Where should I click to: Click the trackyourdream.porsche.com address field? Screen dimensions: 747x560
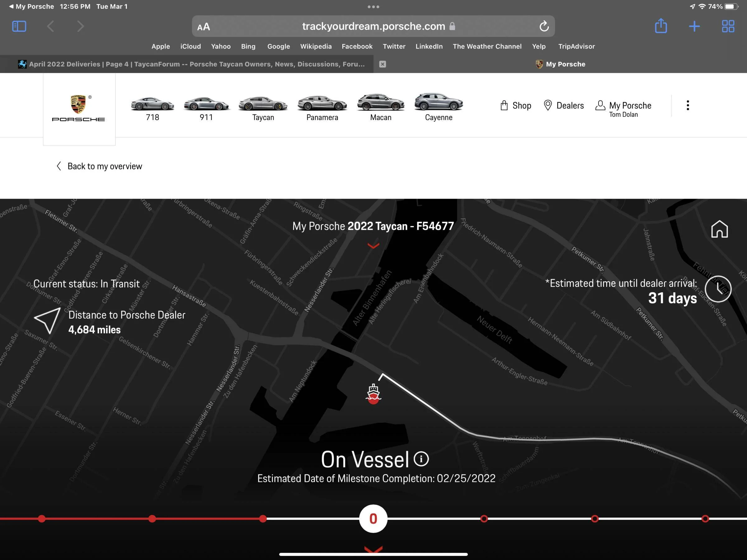click(x=374, y=26)
